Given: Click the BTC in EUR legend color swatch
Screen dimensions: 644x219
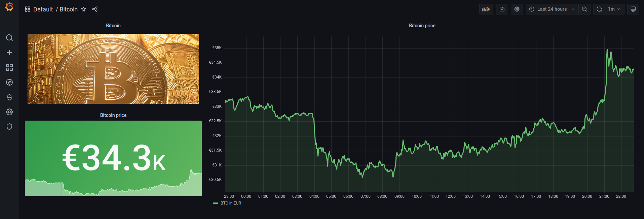Looking at the screenshot, I should 216,203.
